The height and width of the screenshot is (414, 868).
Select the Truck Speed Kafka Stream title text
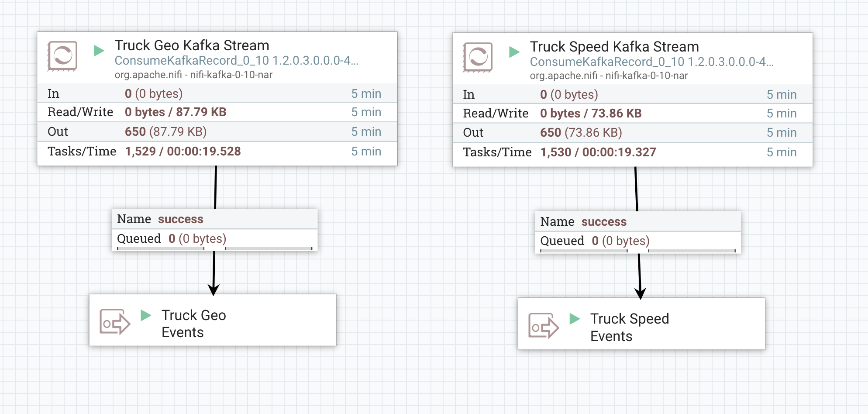click(x=614, y=46)
